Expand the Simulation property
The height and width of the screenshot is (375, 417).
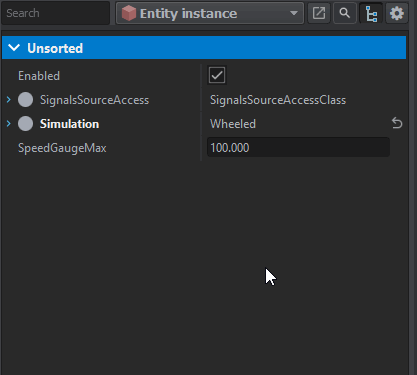click(9, 124)
